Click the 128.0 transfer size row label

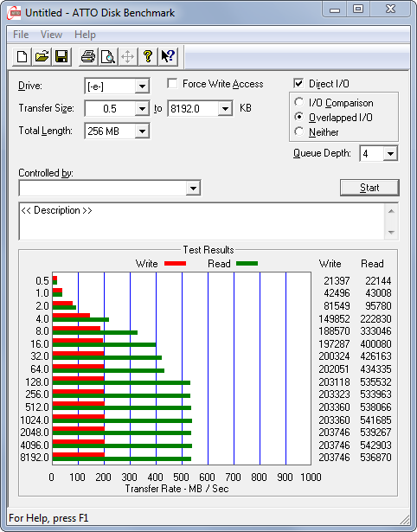coord(37,382)
